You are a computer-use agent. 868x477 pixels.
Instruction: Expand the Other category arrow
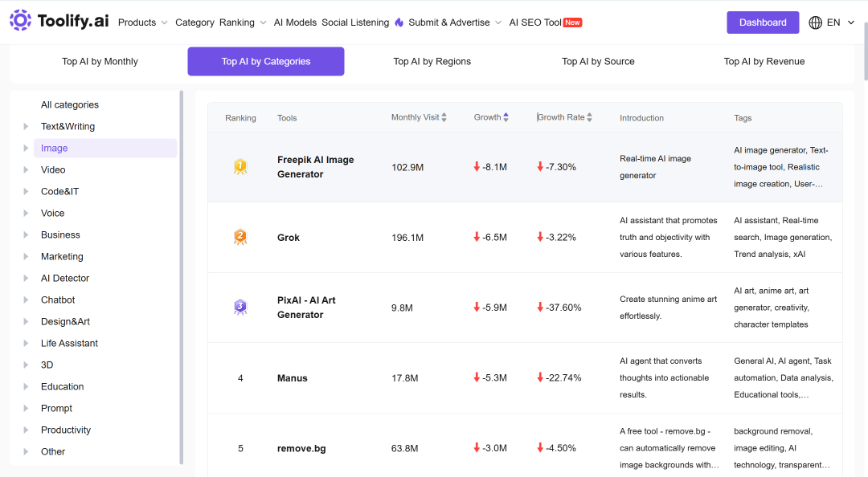(x=26, y=451)
